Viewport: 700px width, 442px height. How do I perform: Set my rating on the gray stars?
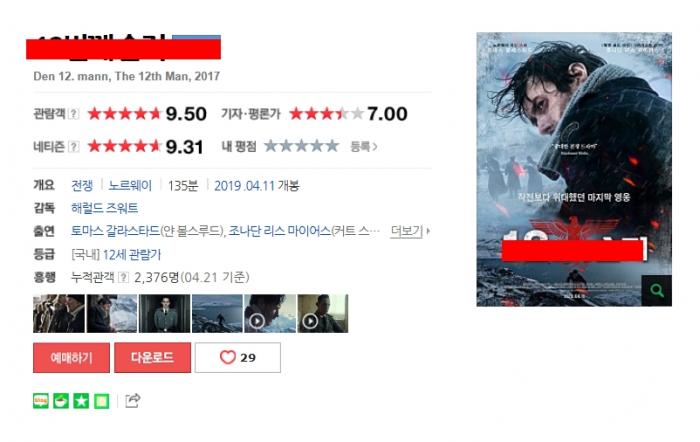coord(301,146)
